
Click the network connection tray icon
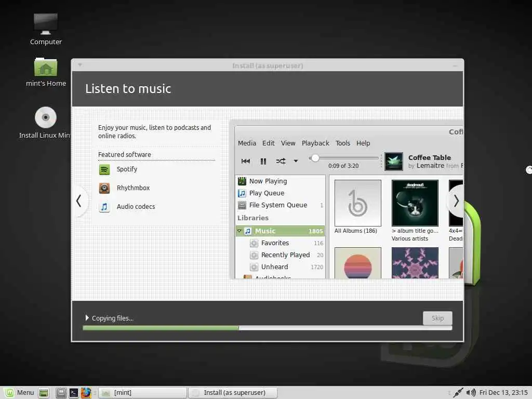tap(458, 393)
